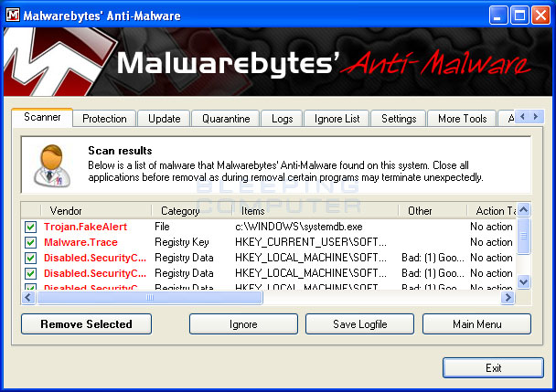Uncheck the Trojan.FakeAlert checkbox
Viewport: 556px width, 392px height.
30,227
